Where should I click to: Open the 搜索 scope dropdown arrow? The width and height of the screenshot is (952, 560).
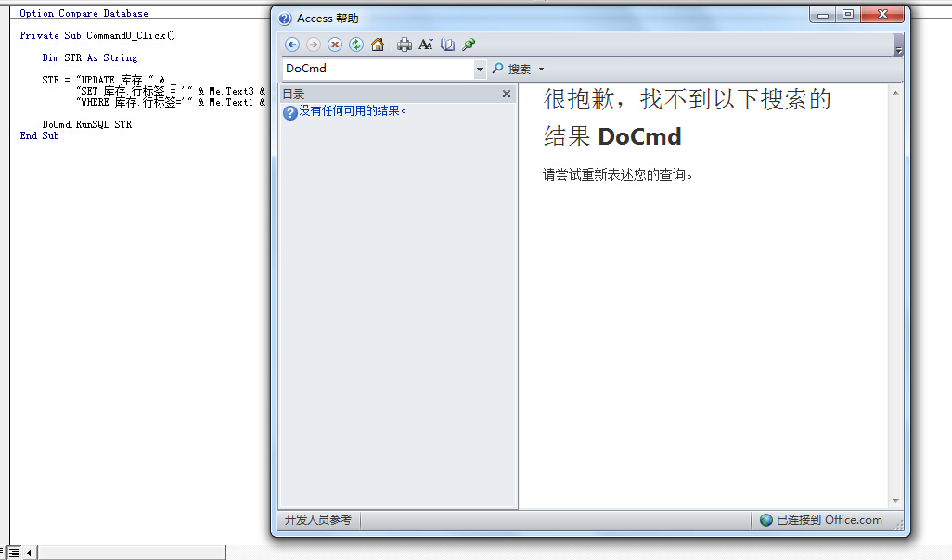[x=541, y=70]
